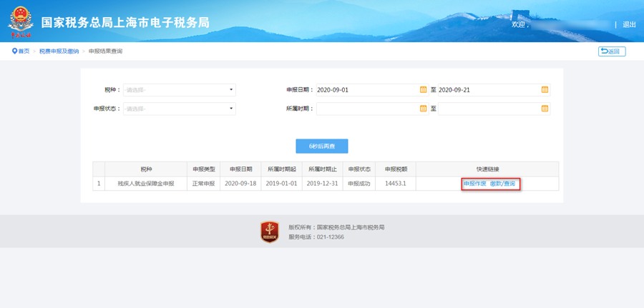Viewport: 644px width, 308px height.
Task: Focus the 申报日期 end date field 2020-09-21
Action: 488,90
